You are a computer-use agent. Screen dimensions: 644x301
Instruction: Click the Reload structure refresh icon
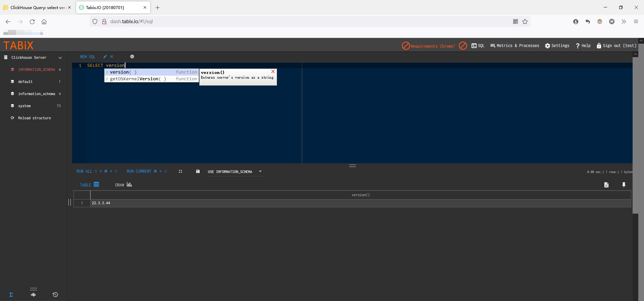coord(12,118)
